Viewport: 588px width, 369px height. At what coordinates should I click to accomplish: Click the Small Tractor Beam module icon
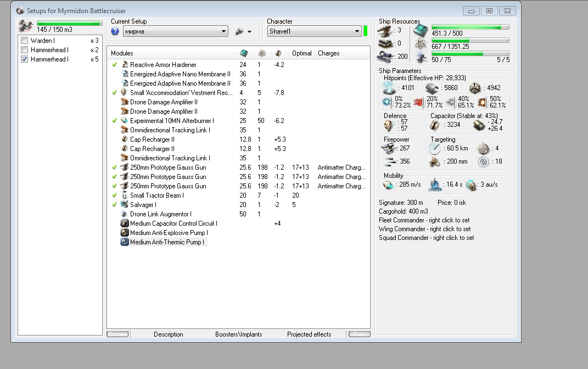(x=125, y=195)
